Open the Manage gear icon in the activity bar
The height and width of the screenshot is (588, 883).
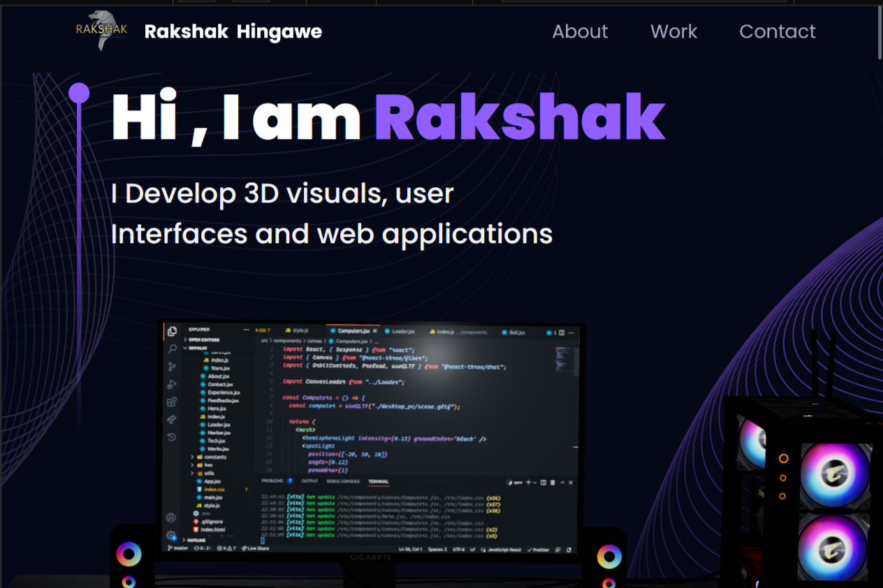(x=171, y=536)
